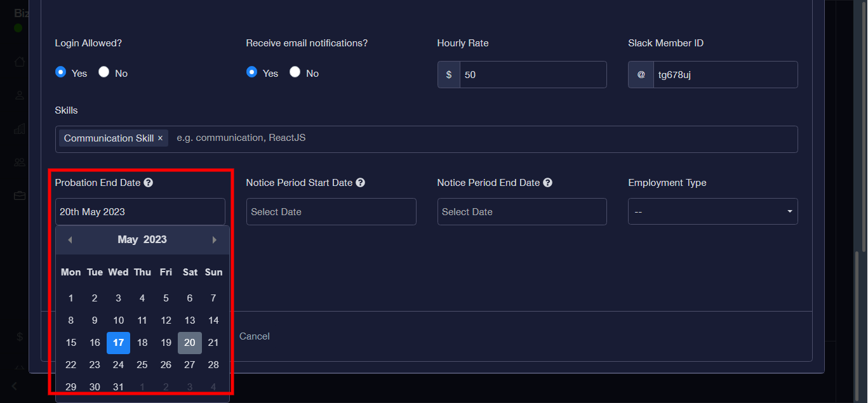Pick May 25 in the calendar

(142, 364)
